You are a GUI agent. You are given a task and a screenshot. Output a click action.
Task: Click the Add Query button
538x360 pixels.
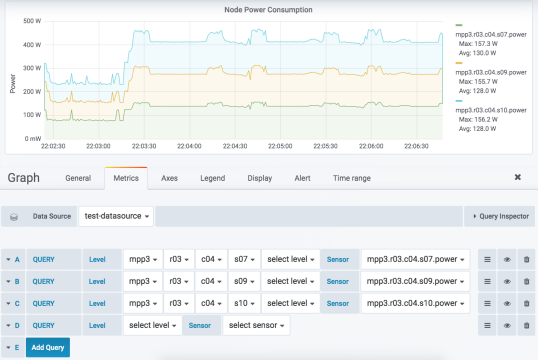pos(48,347)
